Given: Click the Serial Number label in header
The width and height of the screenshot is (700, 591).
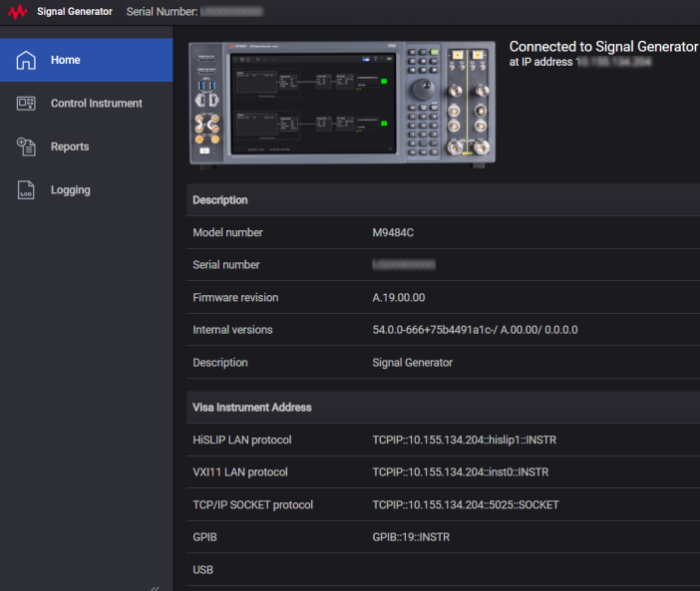Looking at the screenshot, I should [x=162, y=12].
